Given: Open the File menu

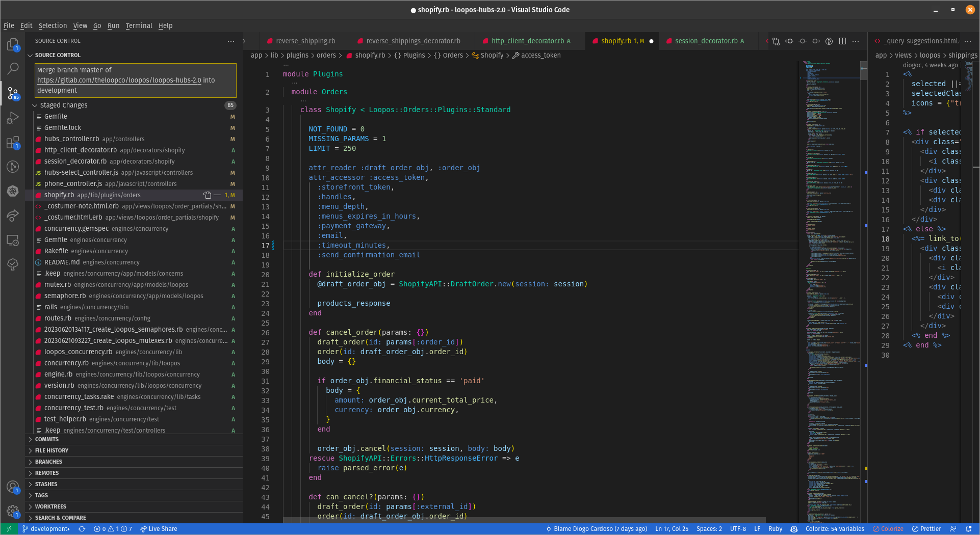Looking at the screenshot, I should click(x=9, y=25).
